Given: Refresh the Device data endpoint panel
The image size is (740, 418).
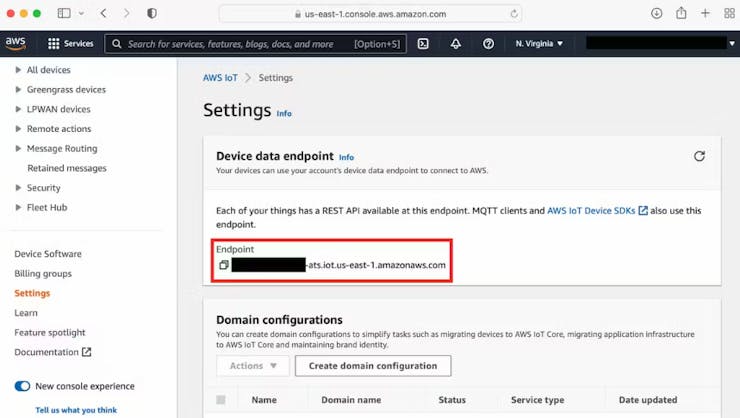Looking at the screenshot, I should [x=699, y=156].
